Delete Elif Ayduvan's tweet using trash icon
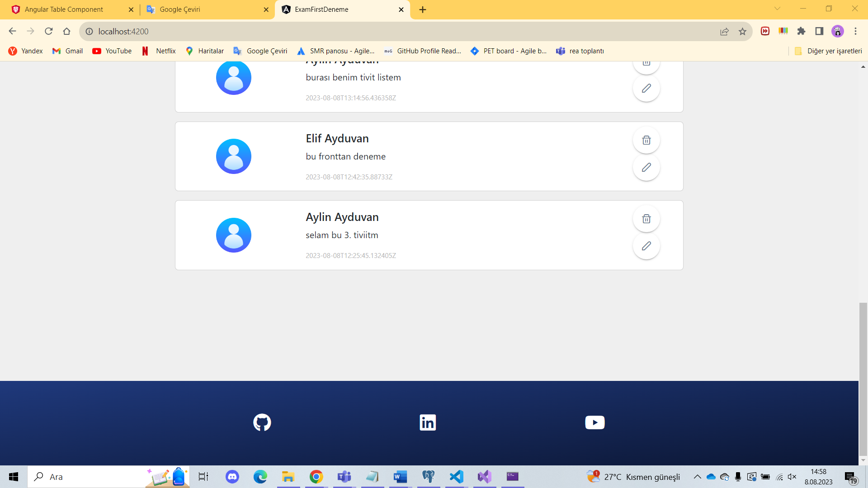The height and width of the screenshot is (488, 868). 646,140
